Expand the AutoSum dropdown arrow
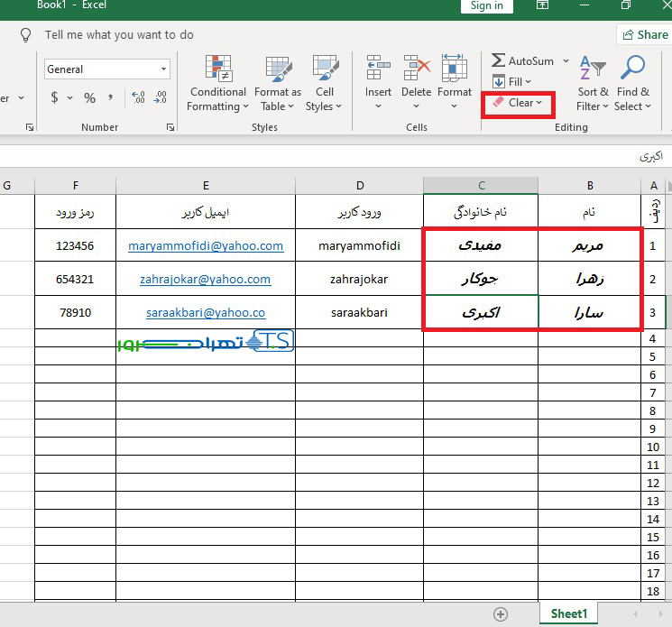This screenshot has height=627, width=672. (x=566, y=60)
